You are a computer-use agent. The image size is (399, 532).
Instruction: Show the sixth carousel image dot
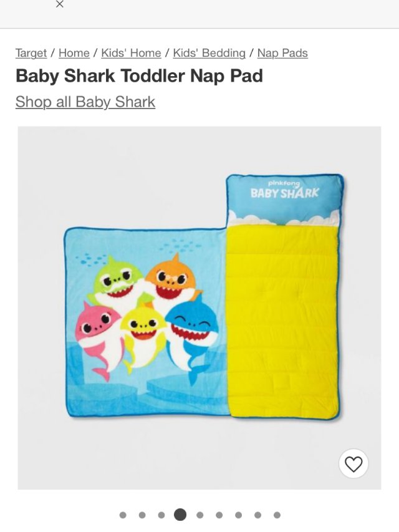(x=219, y=515)
